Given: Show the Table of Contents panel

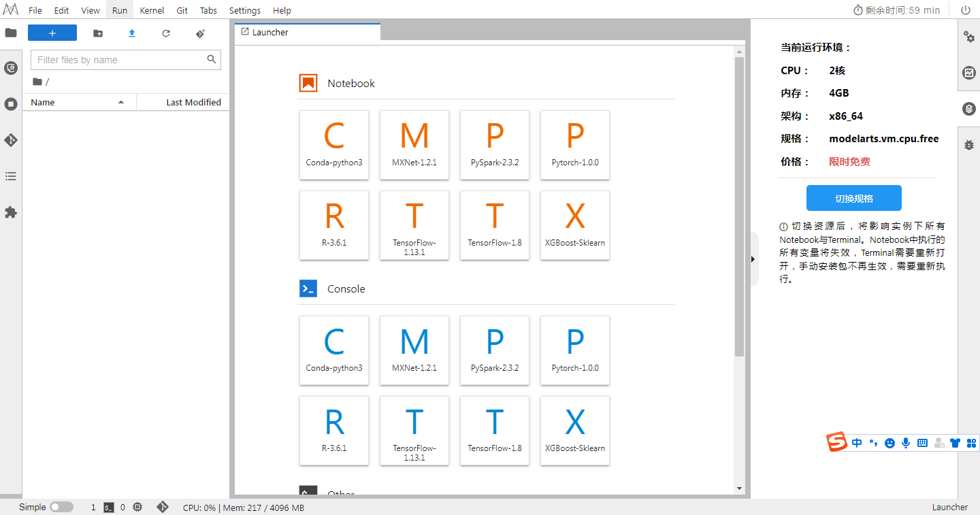Looking at the screenshot, I should [x=11, y=176].
